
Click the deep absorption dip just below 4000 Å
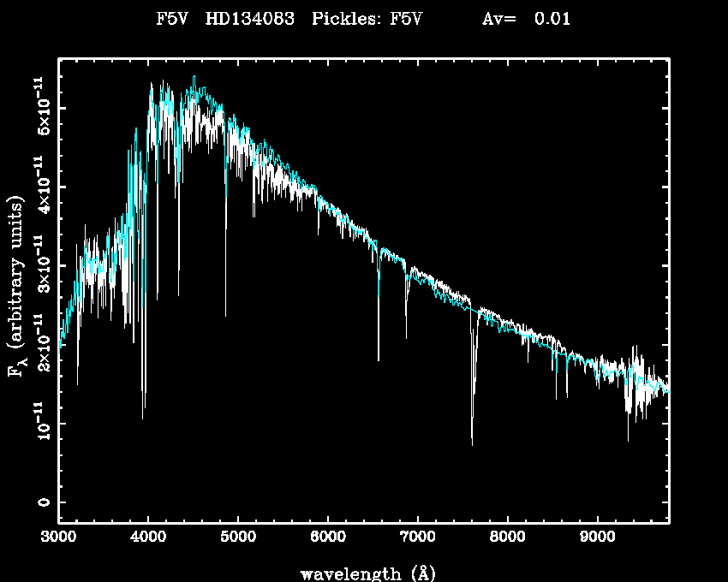[x=143, y=416]
